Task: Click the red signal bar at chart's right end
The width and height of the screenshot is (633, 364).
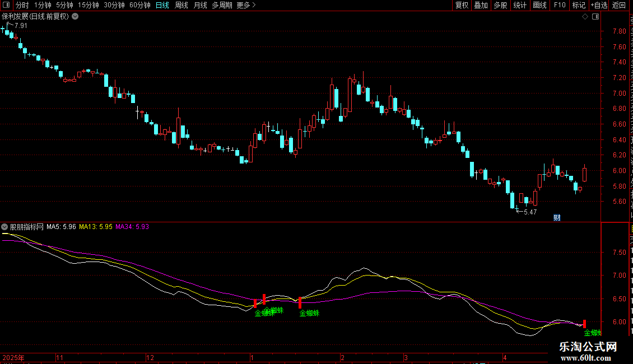Action: (584, 324)
